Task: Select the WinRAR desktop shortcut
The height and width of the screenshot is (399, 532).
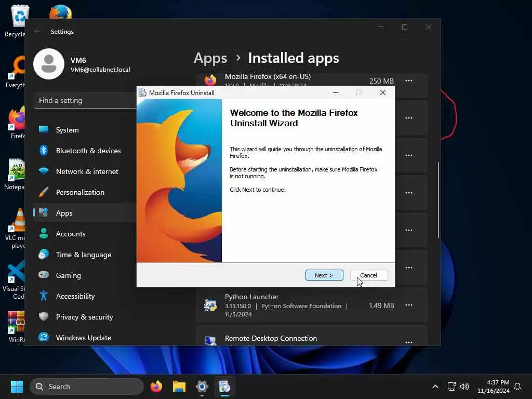Action: pos(16,326)
